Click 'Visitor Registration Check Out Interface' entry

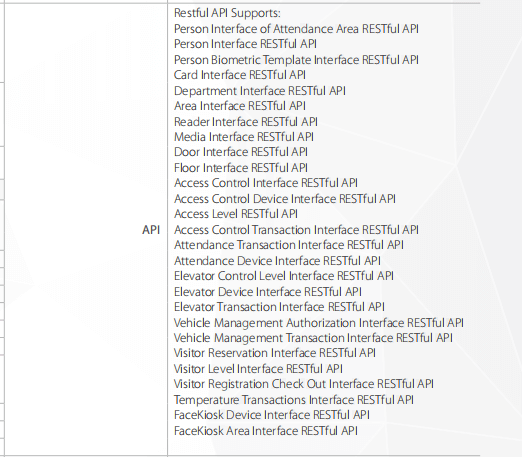(304, 384)
